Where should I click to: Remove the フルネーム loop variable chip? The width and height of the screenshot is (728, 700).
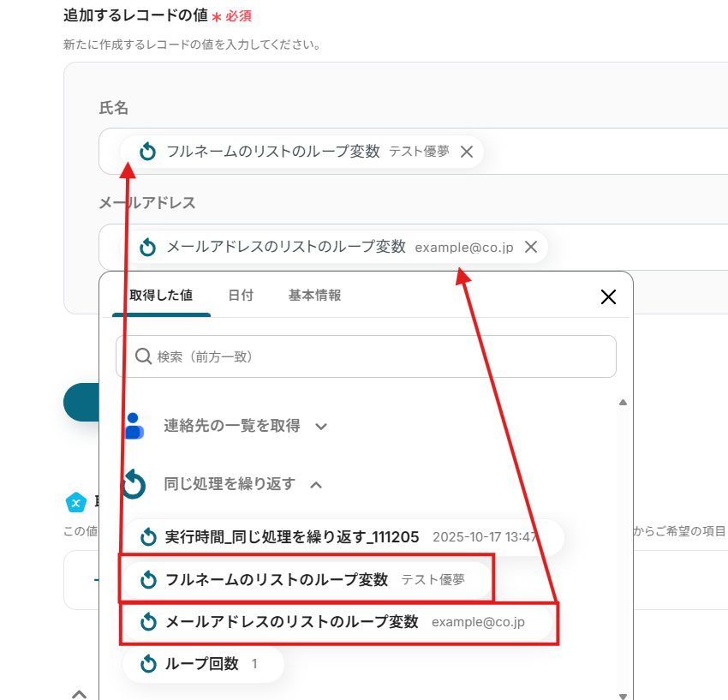467,152
